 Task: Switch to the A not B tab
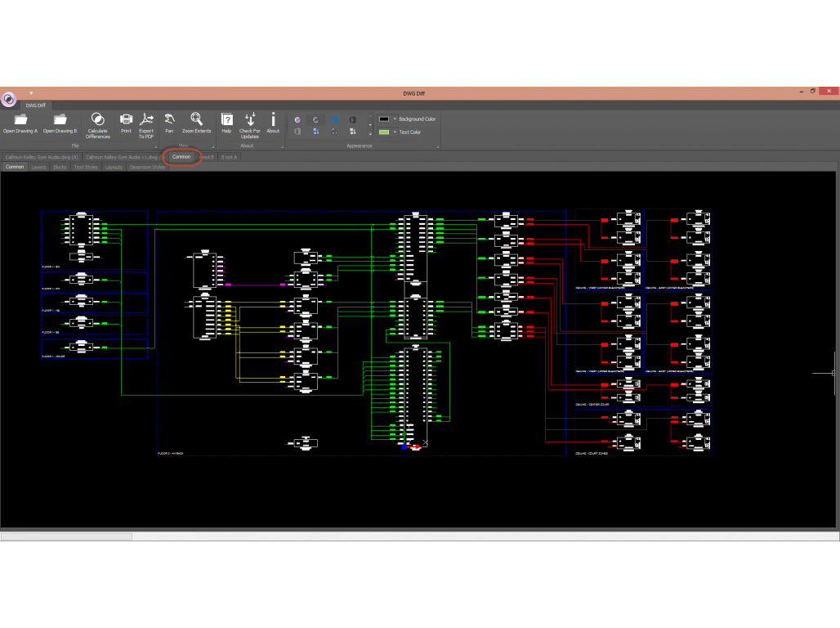click(208, 157)
